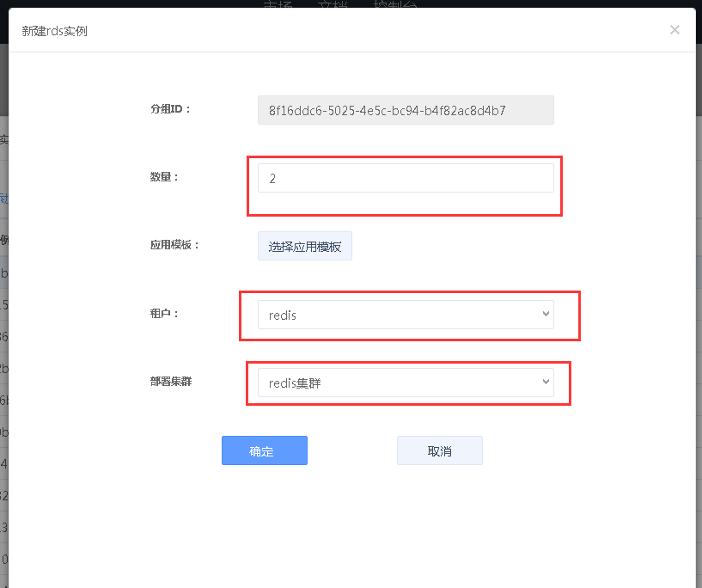Screen dimensions: 702x588
Task: Open 支持 in the dimmed top navigation
Action: [x=278, y=5]
